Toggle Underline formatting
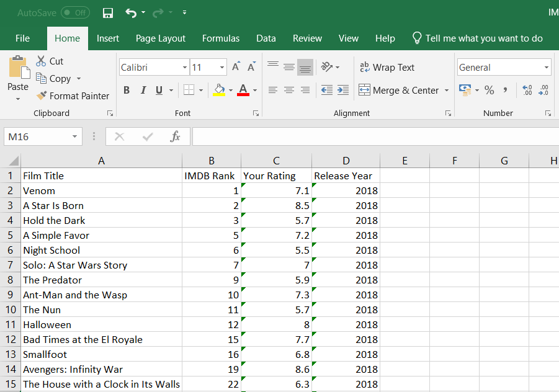Screen dimensions: 559x392 159,90
